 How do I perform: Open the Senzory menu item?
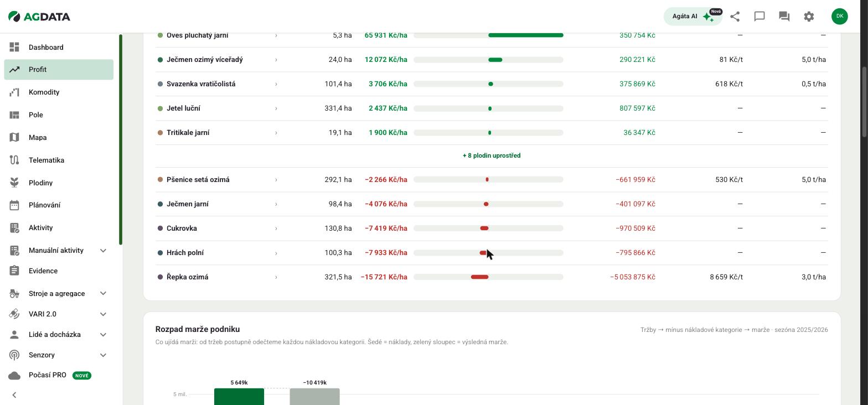click(42, 355)
